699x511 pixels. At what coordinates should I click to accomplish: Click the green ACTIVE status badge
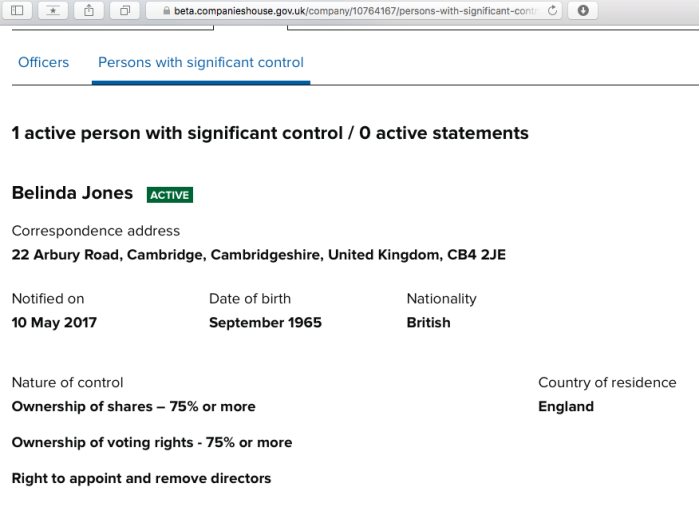click(170, 195)
